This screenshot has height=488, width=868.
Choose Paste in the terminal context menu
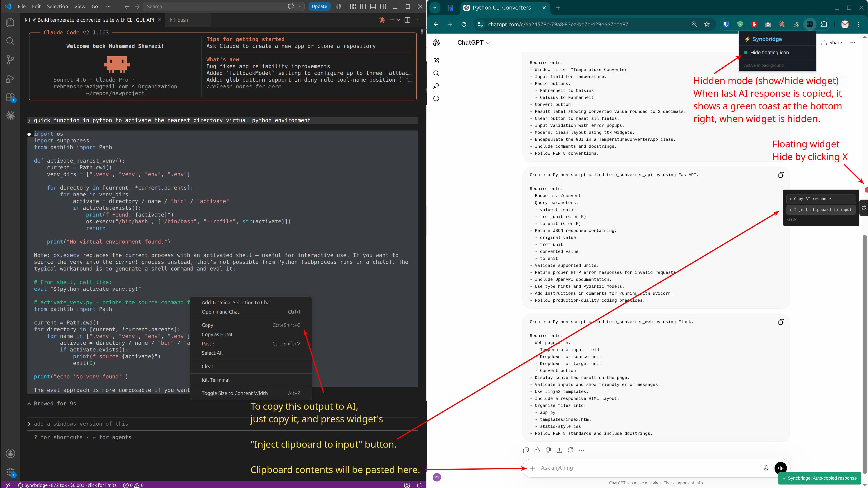coord(251,344)
